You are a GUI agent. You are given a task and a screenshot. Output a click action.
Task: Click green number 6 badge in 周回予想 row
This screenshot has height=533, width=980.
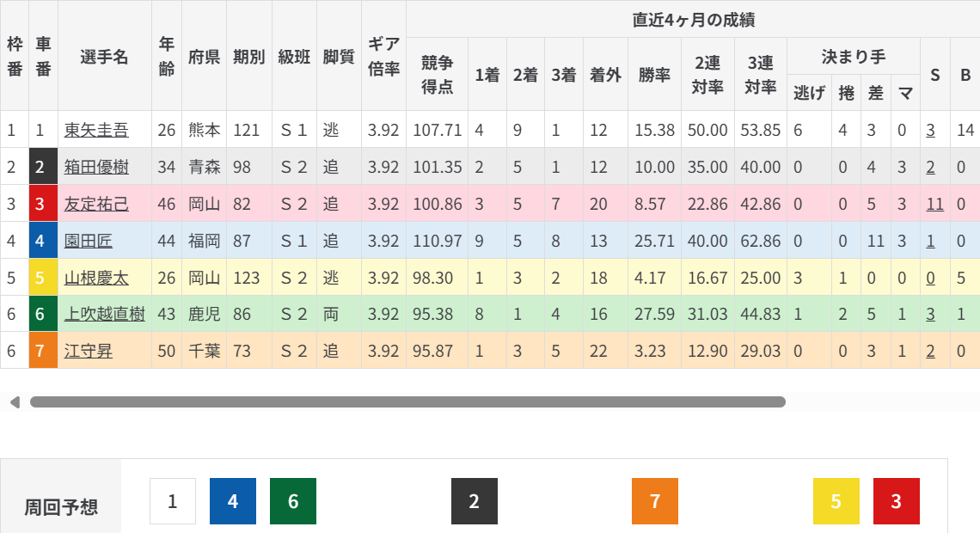293,501
